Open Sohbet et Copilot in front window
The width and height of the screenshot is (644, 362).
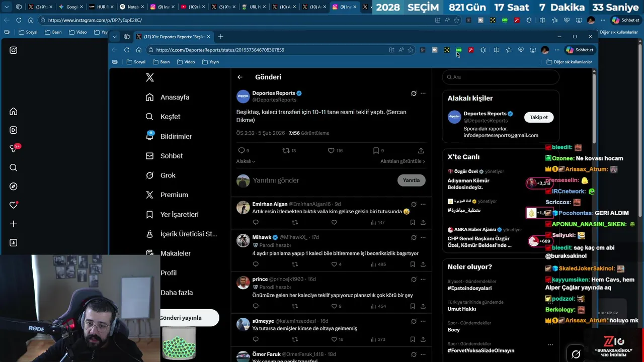click(x=580, y=50)
